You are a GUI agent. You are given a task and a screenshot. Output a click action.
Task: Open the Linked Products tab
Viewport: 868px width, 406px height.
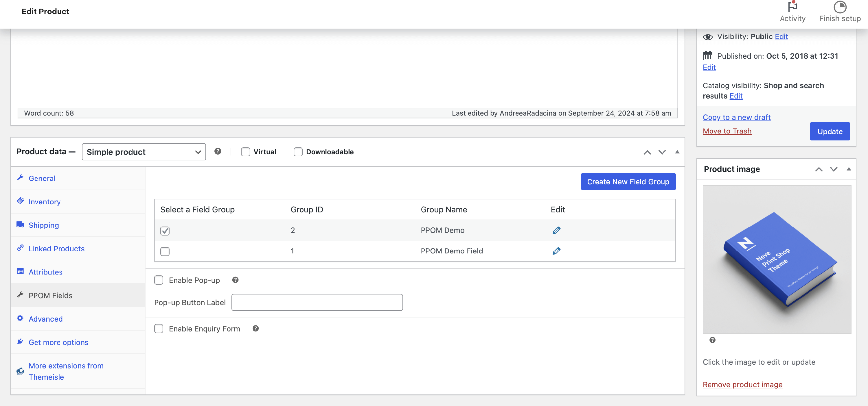tap(56, 249)
